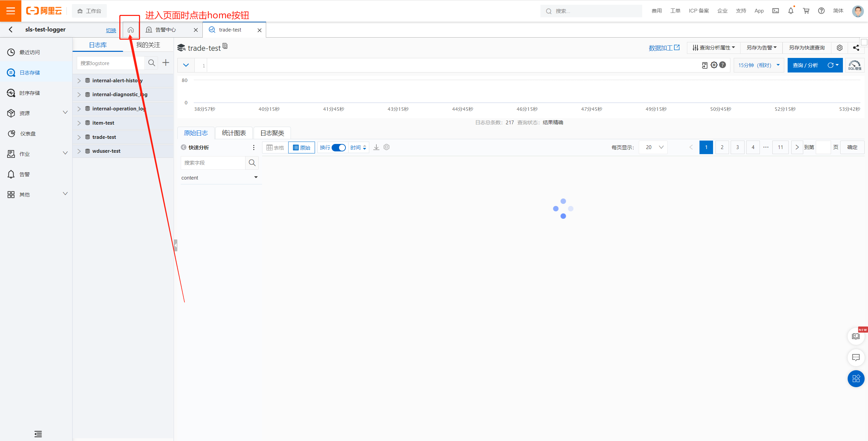Switch to the 我的关注 tab

tap(148, 45)
